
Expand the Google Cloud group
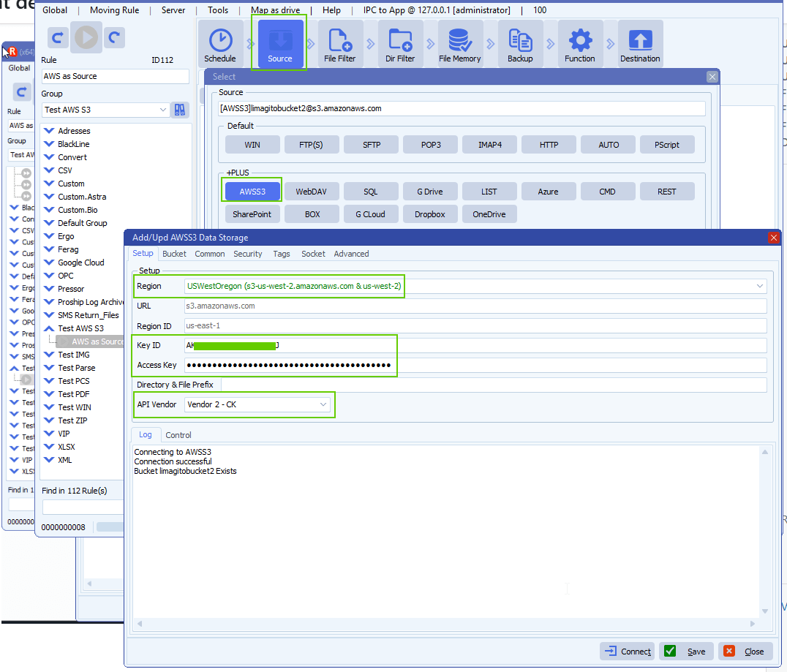pyautogui.click(x=49, y=263)
